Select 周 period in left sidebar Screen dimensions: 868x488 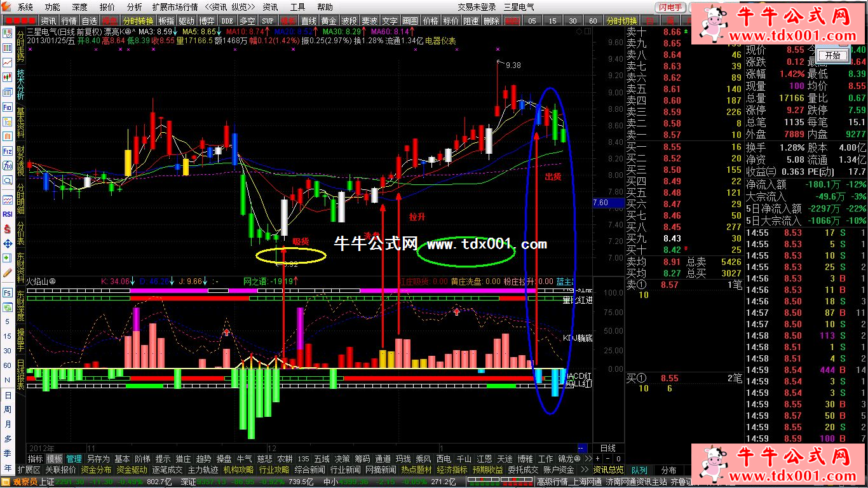[8, 410]
